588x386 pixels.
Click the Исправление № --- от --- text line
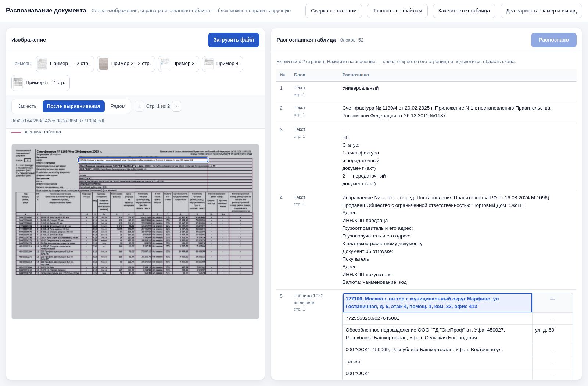[445, 198]
